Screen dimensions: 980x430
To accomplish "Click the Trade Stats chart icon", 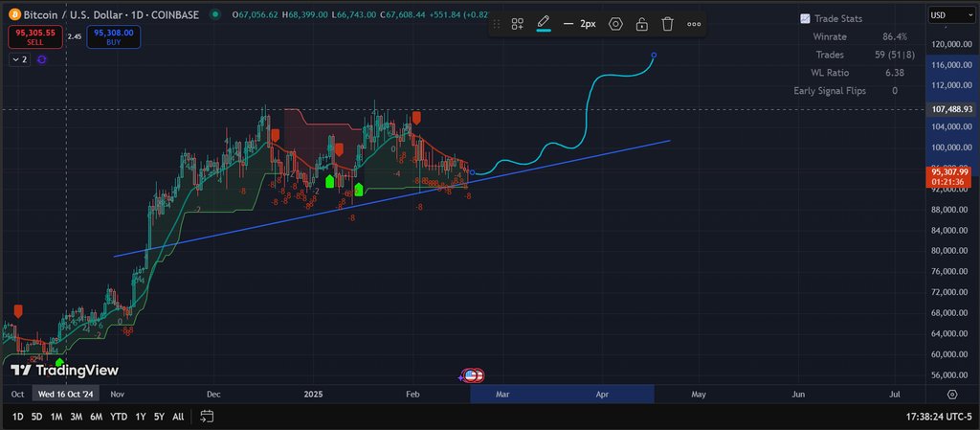I will [805, 19].
